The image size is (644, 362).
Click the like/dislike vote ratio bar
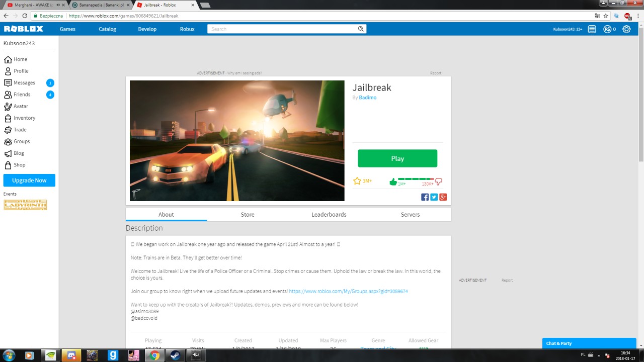(416, 178)
